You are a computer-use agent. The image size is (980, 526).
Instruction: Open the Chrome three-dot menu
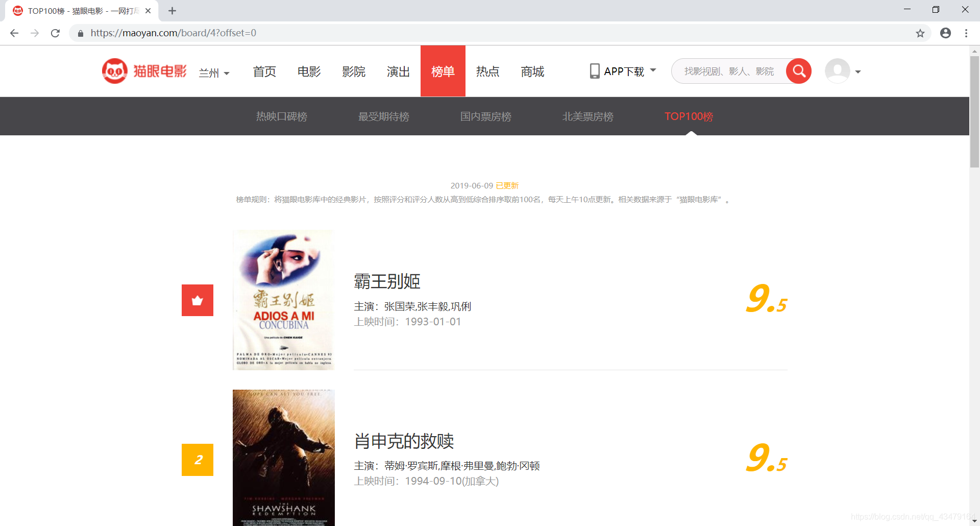[x=966, y=33]
